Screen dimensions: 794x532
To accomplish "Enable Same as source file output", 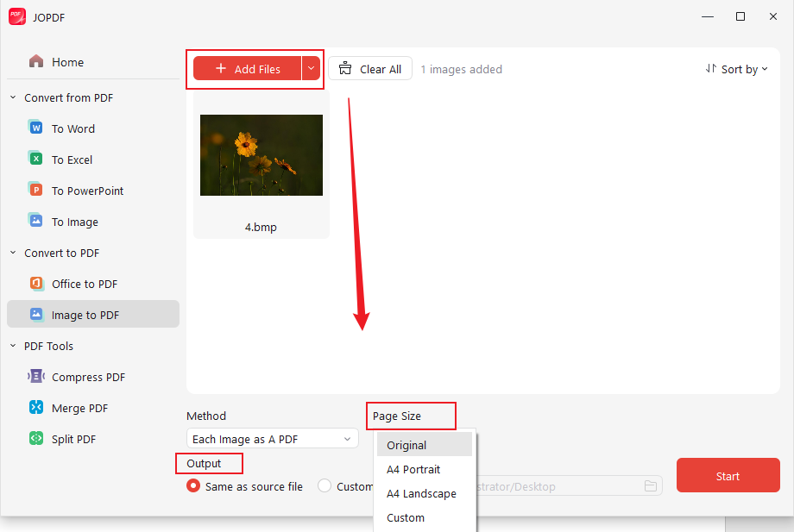I will tap(192, 485).
